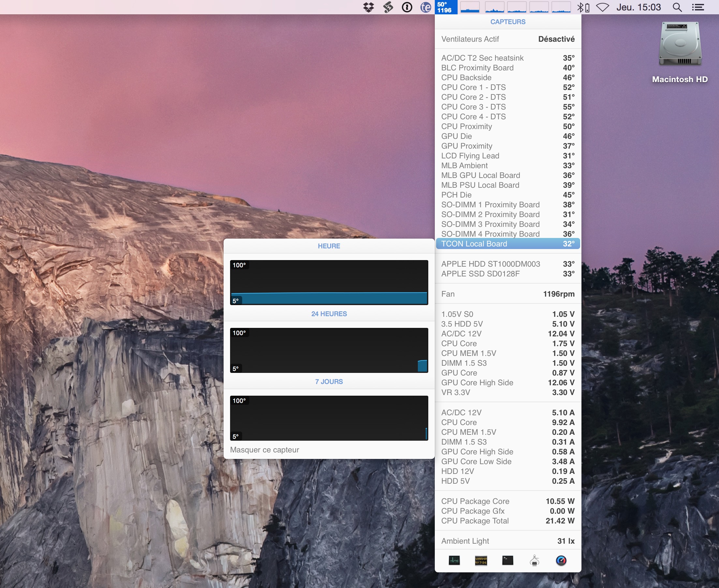Click the Wi-Fi menu bar icon
Image resolution: width=719 pixels, height=588 pixels.
[x=602, y=7]
